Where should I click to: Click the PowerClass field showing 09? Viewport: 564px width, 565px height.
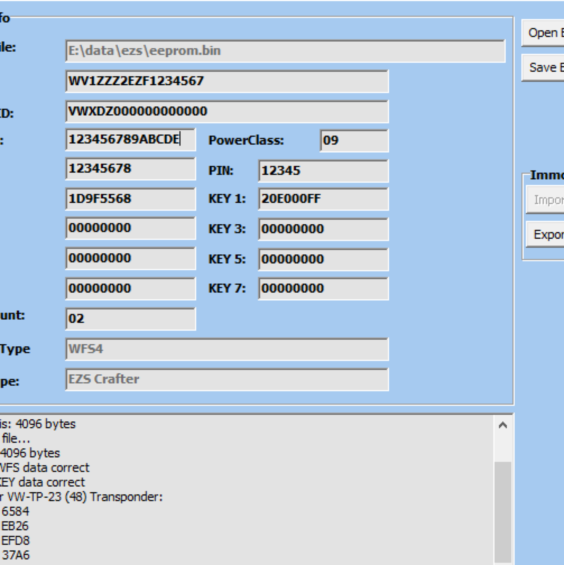[x=354, y=140]
